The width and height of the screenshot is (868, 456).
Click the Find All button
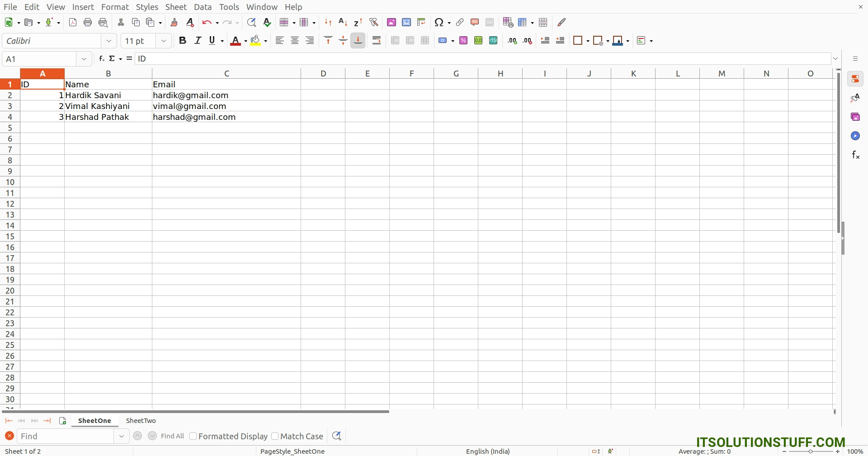[x=172, y=436]
